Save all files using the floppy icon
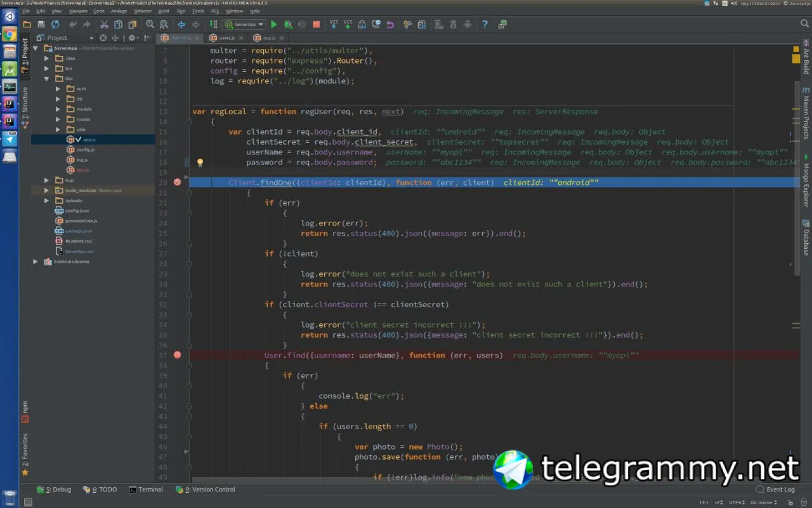 click(x=41, y=25)
